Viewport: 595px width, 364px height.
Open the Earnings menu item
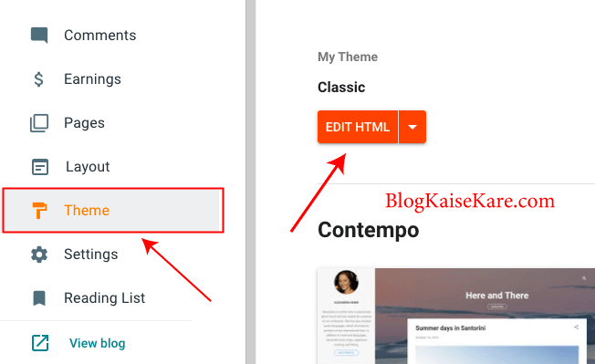[92, 79]
